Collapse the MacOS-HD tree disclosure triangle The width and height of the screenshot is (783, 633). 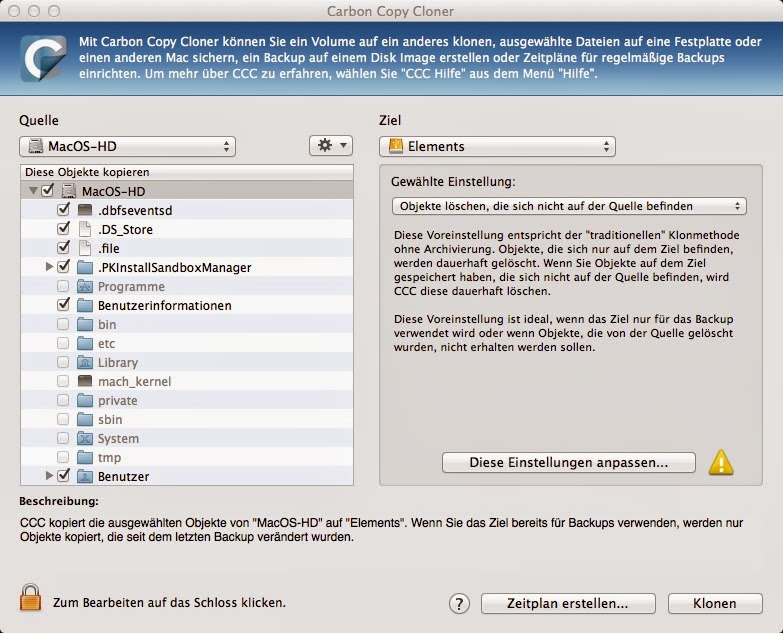pyautogui.click(x=33, y=191)
